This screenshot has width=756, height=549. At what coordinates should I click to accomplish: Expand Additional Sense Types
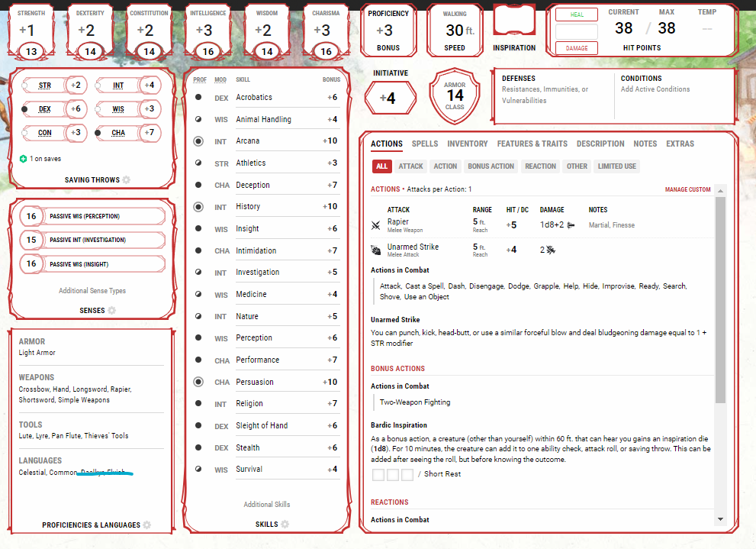pyautogui.click(x=92, y=291)
